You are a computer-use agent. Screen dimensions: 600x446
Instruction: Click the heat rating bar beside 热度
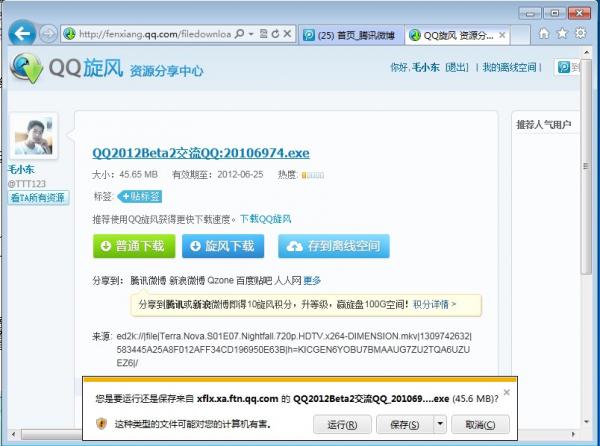[x=313, y=175]
